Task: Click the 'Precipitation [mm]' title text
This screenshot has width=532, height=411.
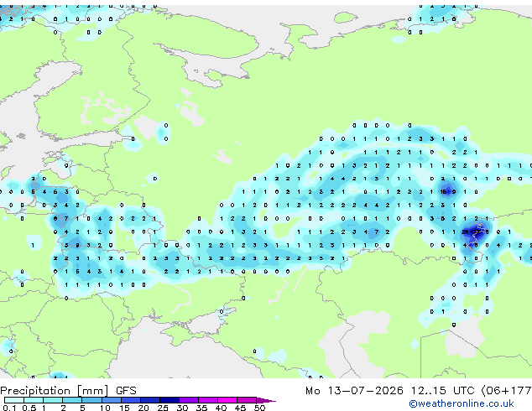Action: 55,391
